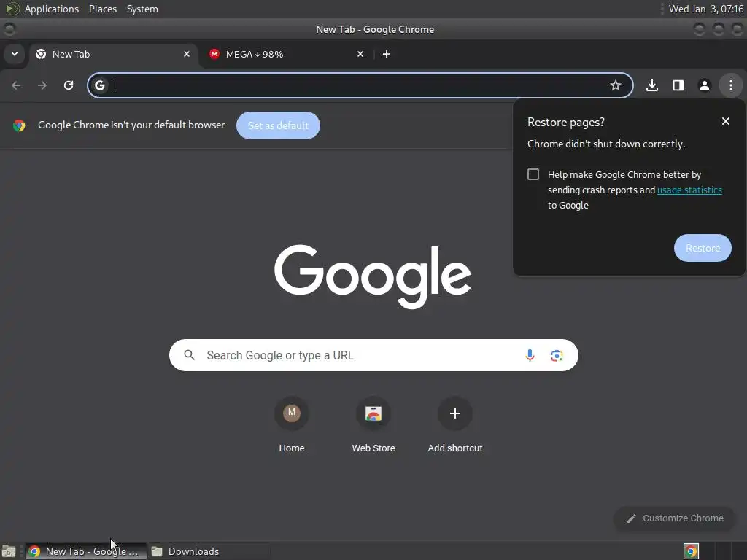The height and width of the screenshot is (560, 747).
Task: Open the Chrome downloads icon
Action: (x=652, y=85)
